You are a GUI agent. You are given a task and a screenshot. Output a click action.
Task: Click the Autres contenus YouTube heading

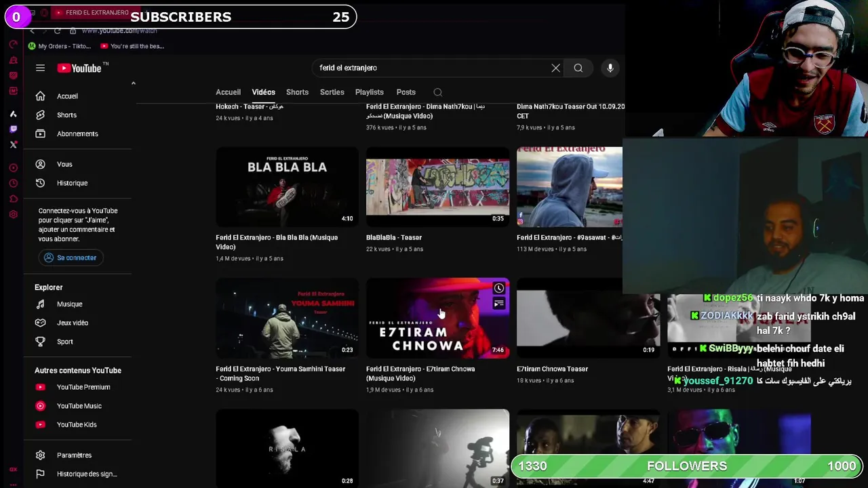78,371
